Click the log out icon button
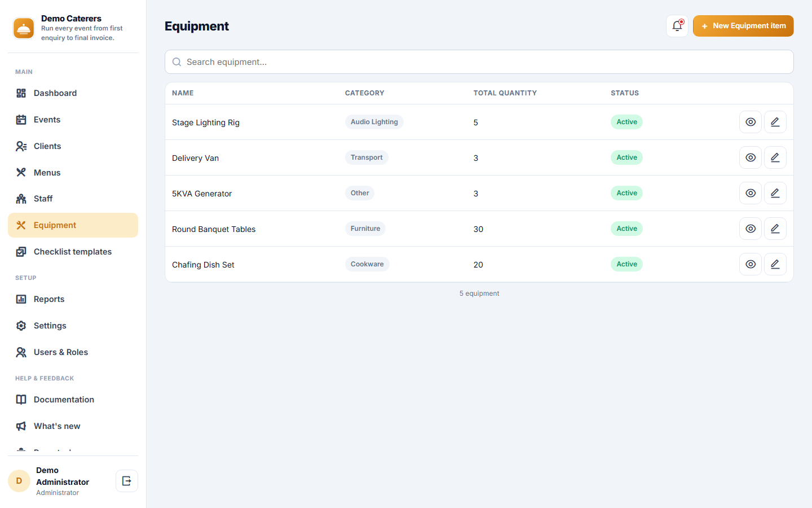The width and height of the screenshot is (812, 508). [x=127, y=481]
